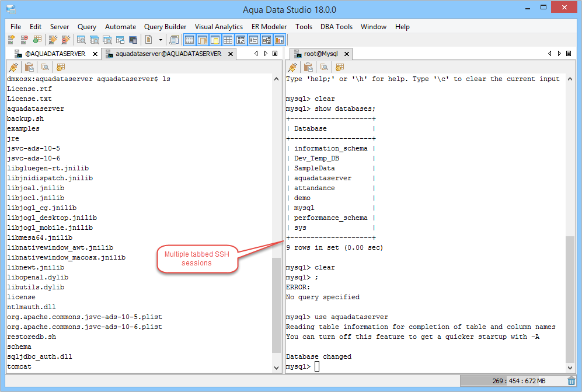
Task: Toggle the highlighted bar chart view button
Action: coord(280,40)
